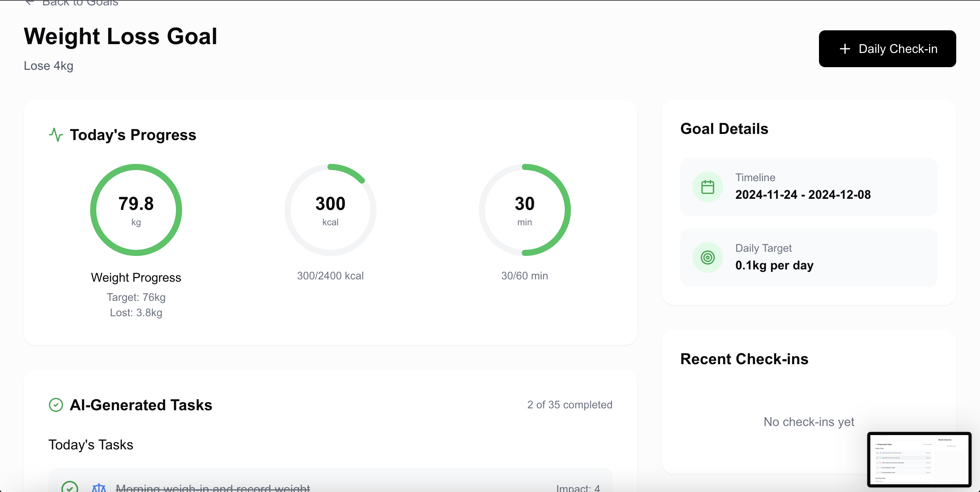Click the pulse icon beside Today's Progress
The width and height of the screenshot is (980, 492).
56,135
